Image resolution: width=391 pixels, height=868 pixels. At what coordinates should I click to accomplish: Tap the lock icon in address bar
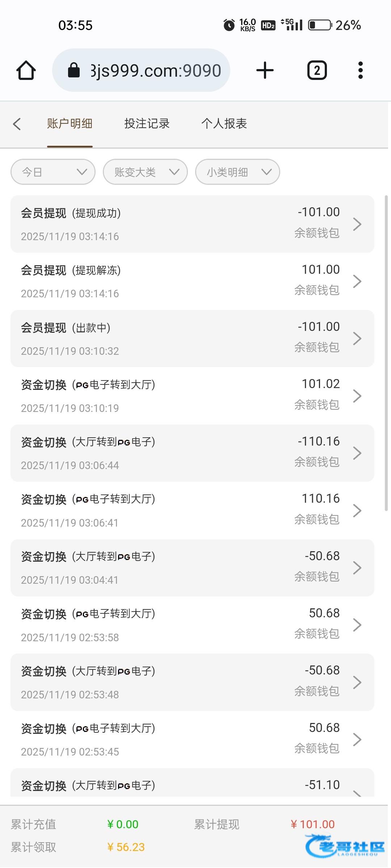point(74,70)
